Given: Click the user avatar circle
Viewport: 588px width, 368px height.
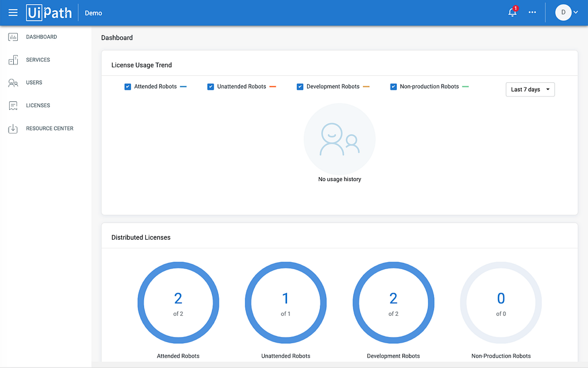Looking at the screenshot, I should pyautogui.click(x=562, y=12).
